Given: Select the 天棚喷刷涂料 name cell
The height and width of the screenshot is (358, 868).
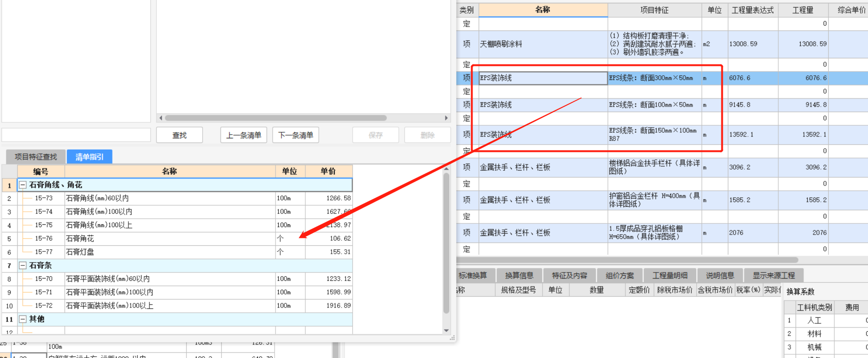Looking at the screenshot, I should (x=543, y=44).
